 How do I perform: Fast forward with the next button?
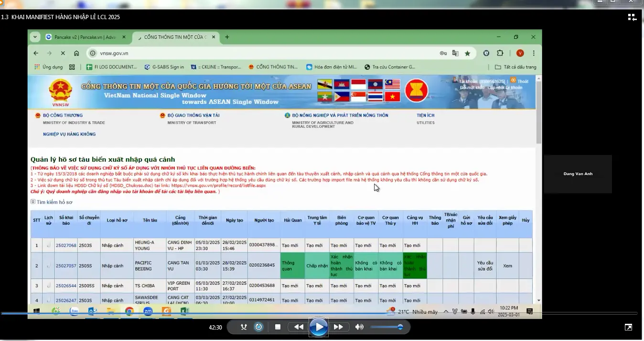coord(338,327)
